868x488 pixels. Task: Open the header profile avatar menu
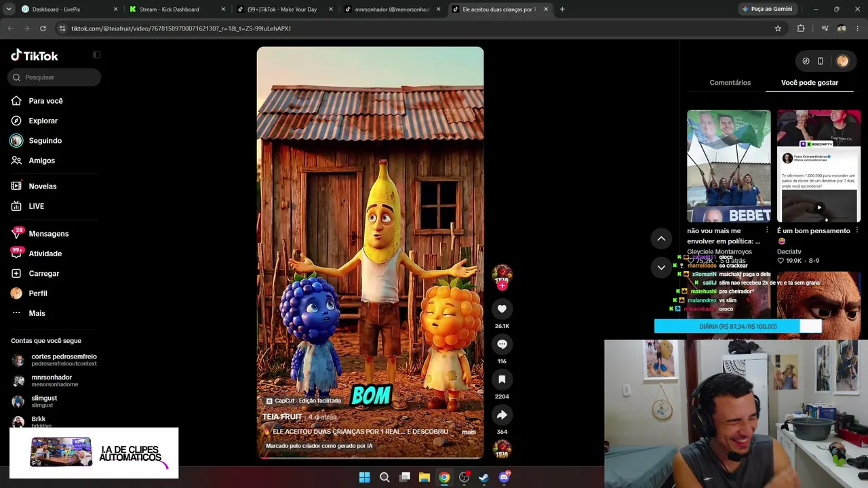[x=842, y=61]
